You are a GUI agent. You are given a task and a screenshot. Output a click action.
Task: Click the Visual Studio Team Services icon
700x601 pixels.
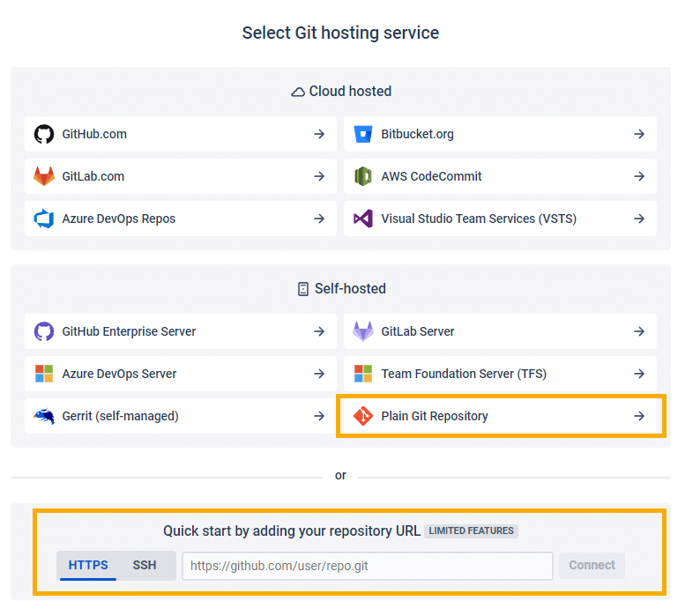(363, 219)
